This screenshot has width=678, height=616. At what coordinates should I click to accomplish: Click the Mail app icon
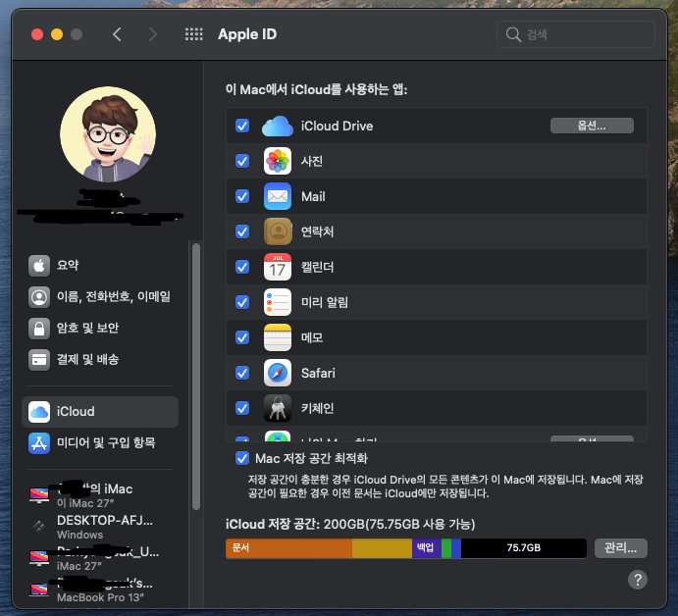(x=277, y=196)
